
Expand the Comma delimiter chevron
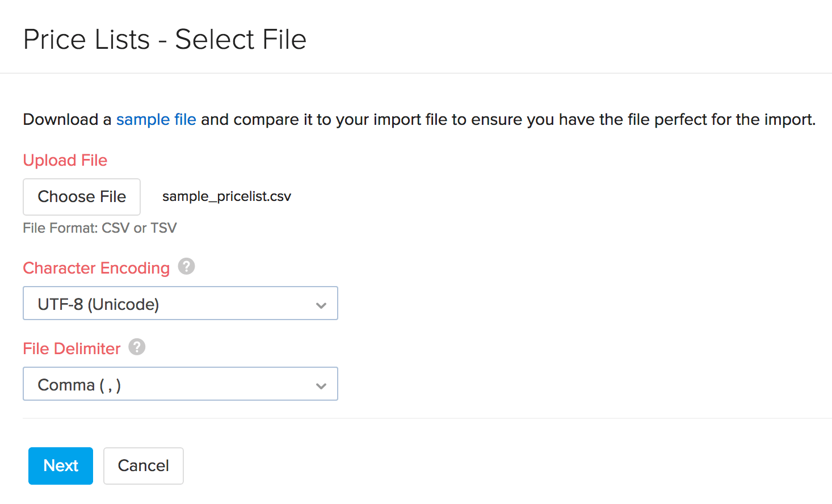tap(321, 384)
